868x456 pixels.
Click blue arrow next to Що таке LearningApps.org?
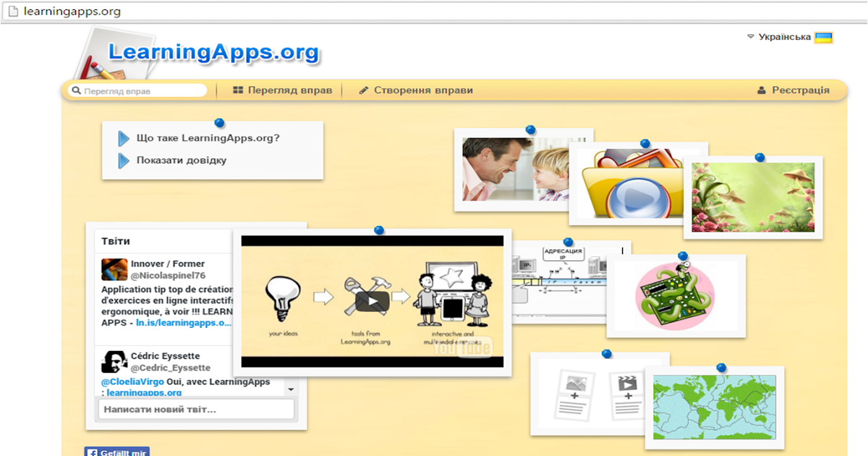click(x=124, y=138)
